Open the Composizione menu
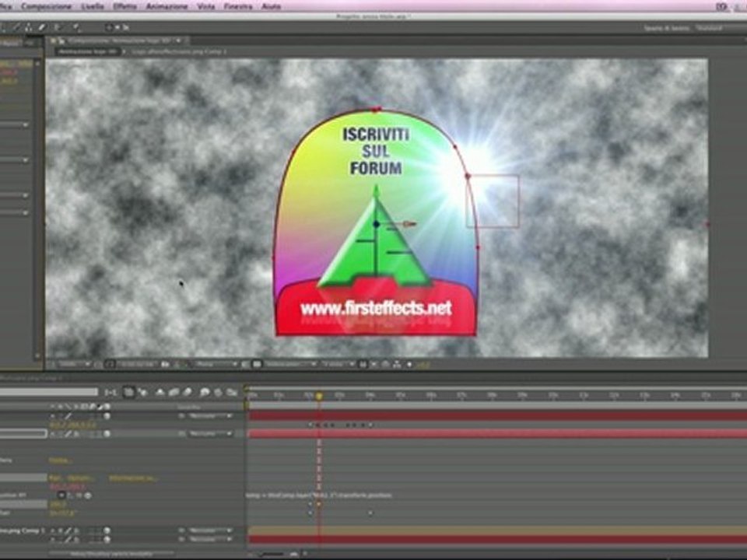 click(46, 7)
